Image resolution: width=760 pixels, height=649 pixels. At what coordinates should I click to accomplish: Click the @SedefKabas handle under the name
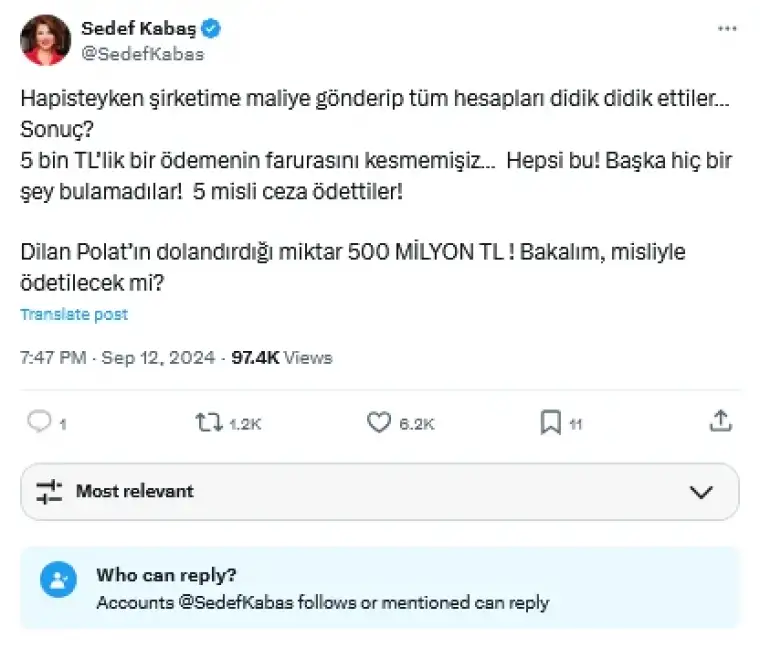click(x=142, y=54)
